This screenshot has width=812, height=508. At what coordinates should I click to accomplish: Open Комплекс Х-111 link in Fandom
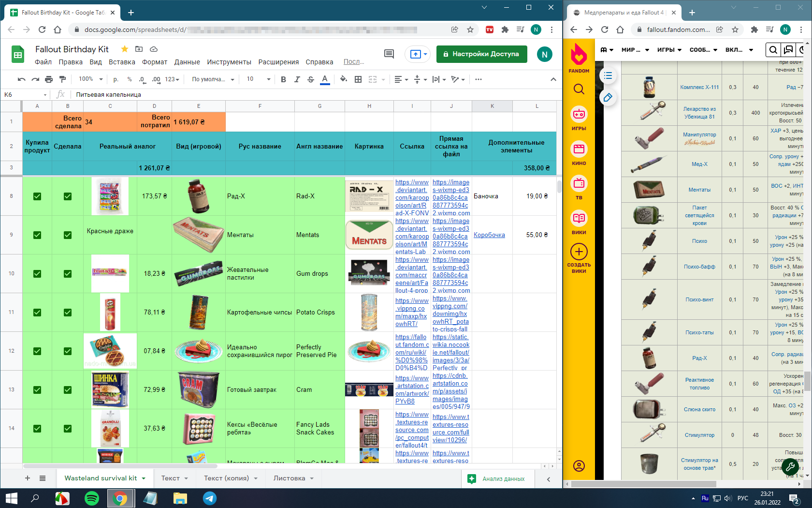tap(699, 87)
